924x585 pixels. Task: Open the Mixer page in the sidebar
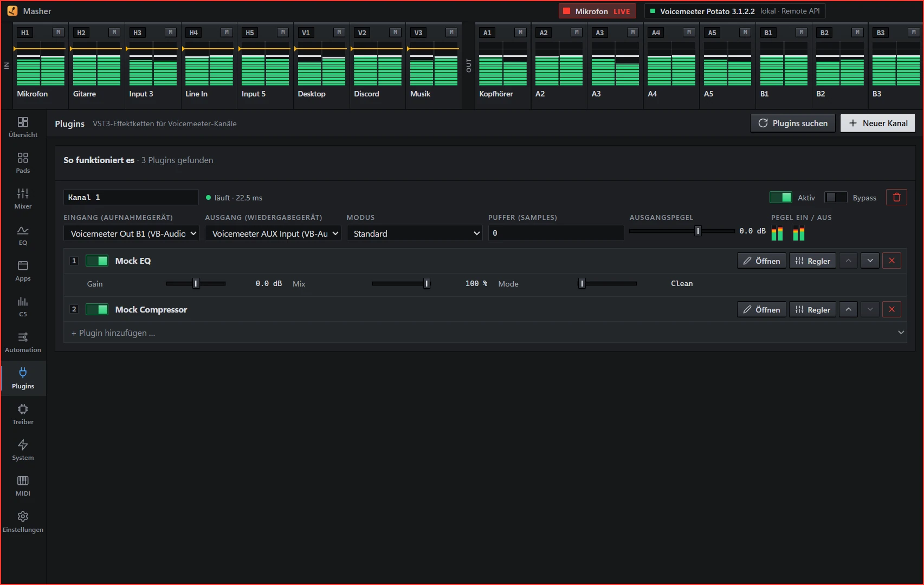pyautogui.click(x=23, y=199)
